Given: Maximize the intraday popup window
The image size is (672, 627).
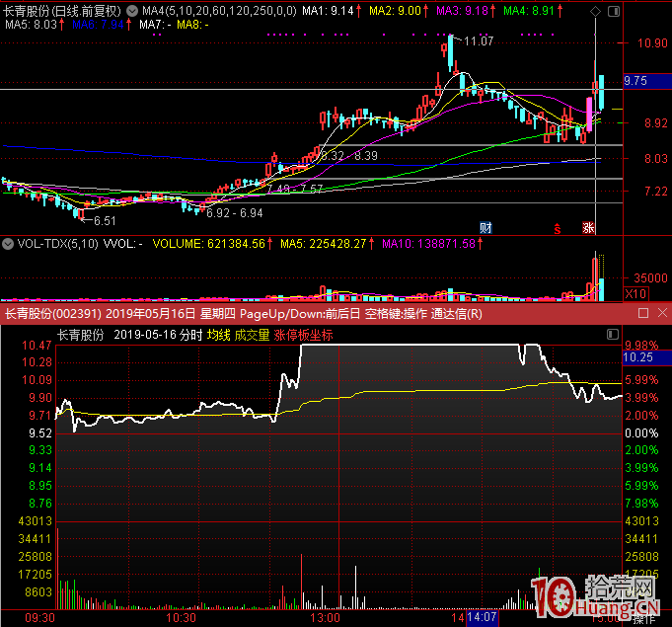Looking at the screenshot, I should (642, 313).
